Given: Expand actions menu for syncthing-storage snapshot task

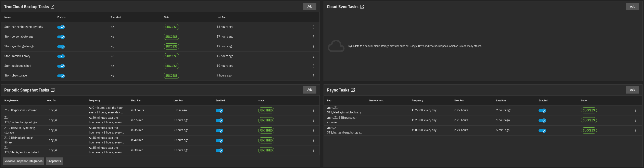Looking at the screenshot, I should click(313, 130).
